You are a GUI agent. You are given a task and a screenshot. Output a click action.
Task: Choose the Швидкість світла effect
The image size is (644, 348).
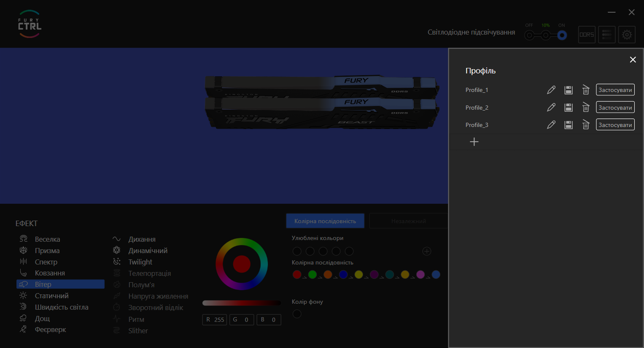point(62,307)
